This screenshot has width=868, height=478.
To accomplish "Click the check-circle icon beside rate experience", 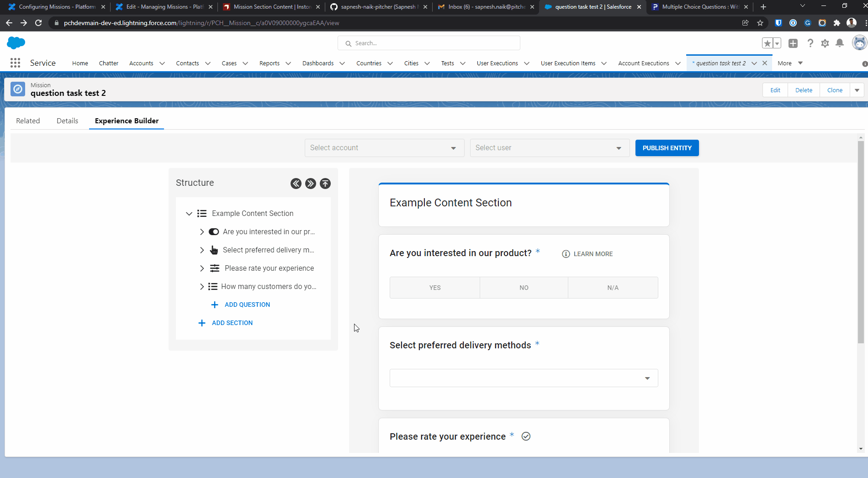I will tap(526, 436).
